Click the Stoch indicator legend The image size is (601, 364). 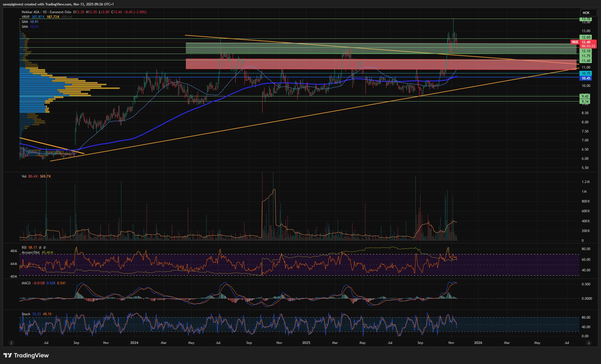pyautogui.click(x=26, y=314)
